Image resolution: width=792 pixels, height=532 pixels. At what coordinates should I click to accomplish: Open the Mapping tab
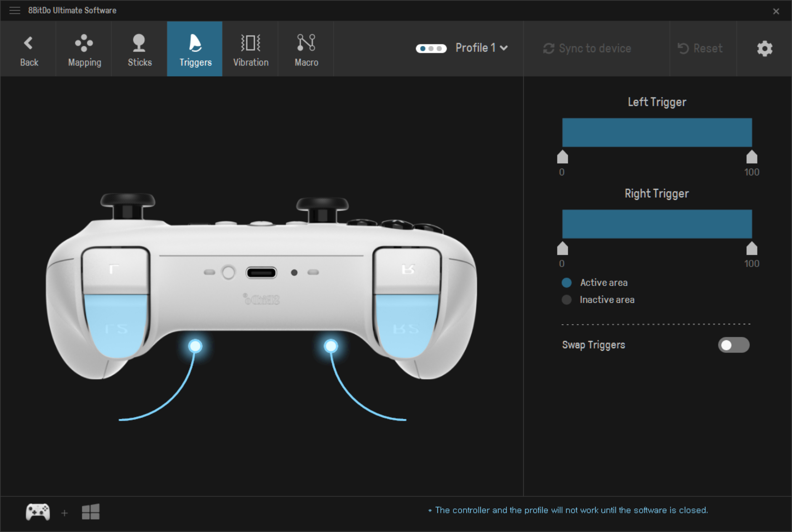(x=84, y=49)
